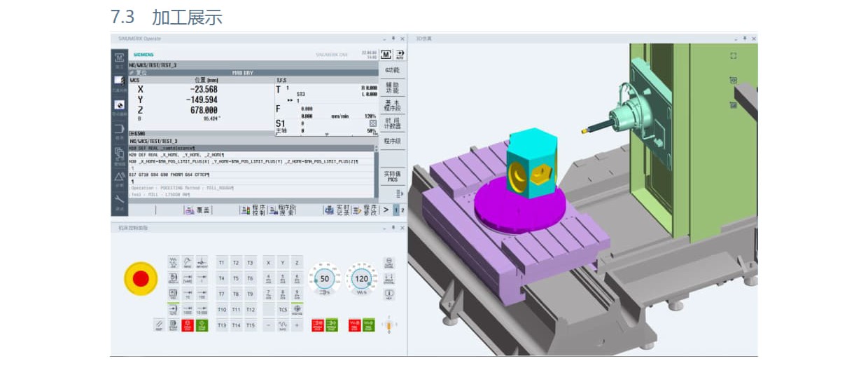Click the green SPINDLE START key

click(x=332, y=325)
